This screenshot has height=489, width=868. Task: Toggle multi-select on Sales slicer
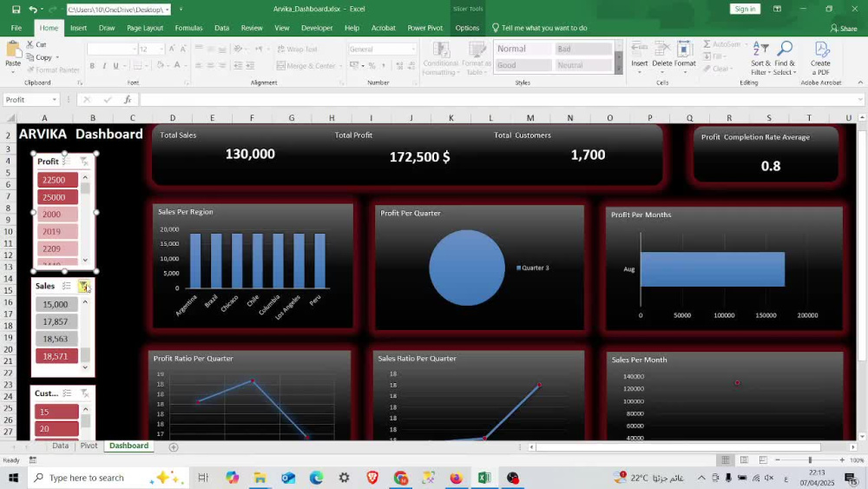point(67,286)
